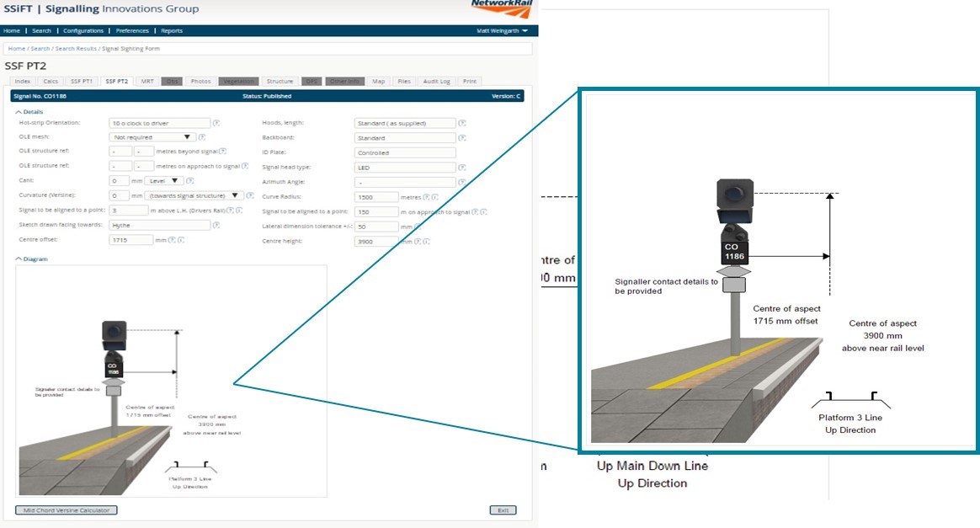
Task: Click the Network Rail logo
Action: pos(502,8)
